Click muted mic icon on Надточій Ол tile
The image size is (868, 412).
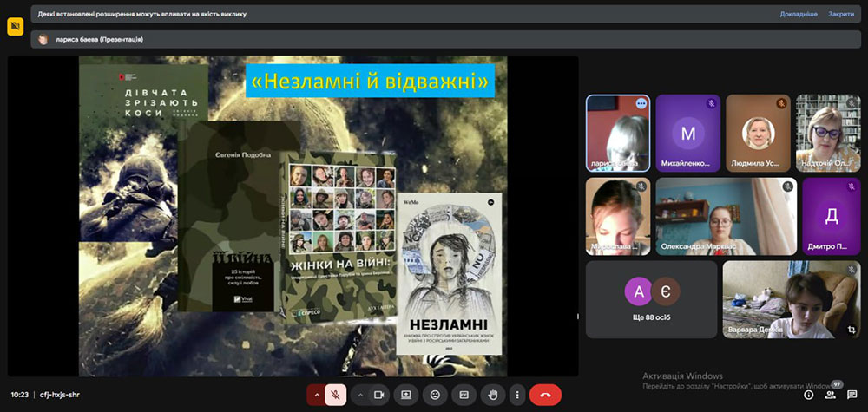point(851,103)
